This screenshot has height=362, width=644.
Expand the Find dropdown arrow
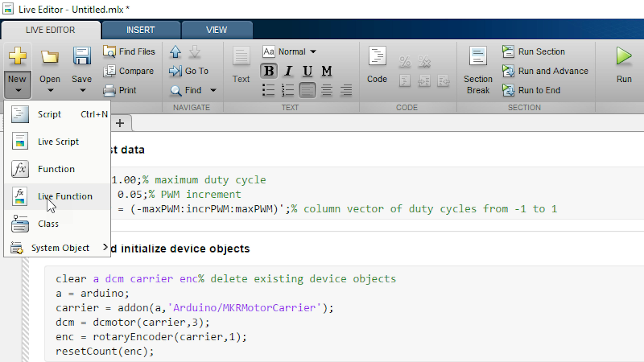click(x=213, y=90)
